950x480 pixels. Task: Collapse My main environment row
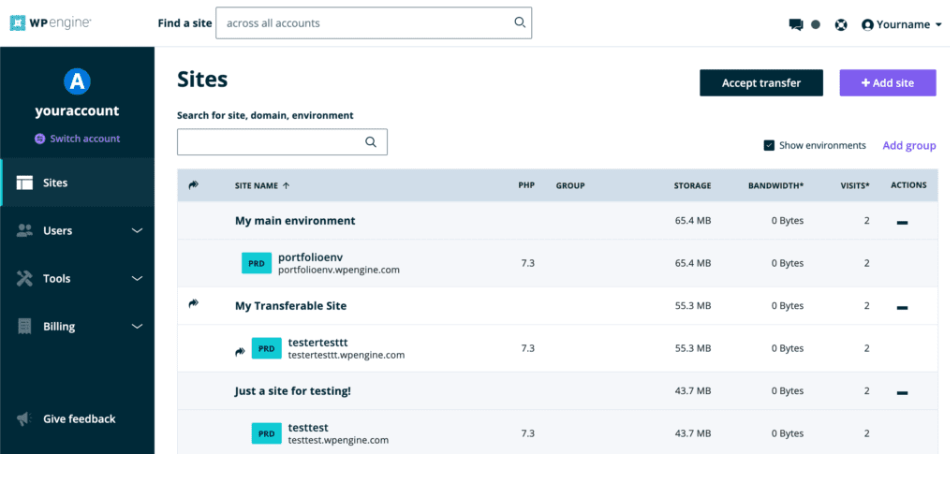pyautogui.click(x=902, y=222)
